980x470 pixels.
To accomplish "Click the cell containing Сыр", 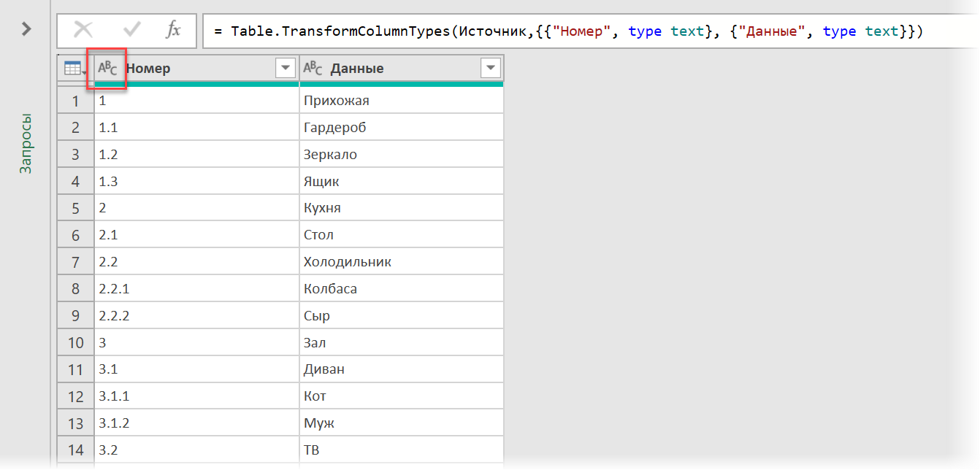I will click(402, 316).
